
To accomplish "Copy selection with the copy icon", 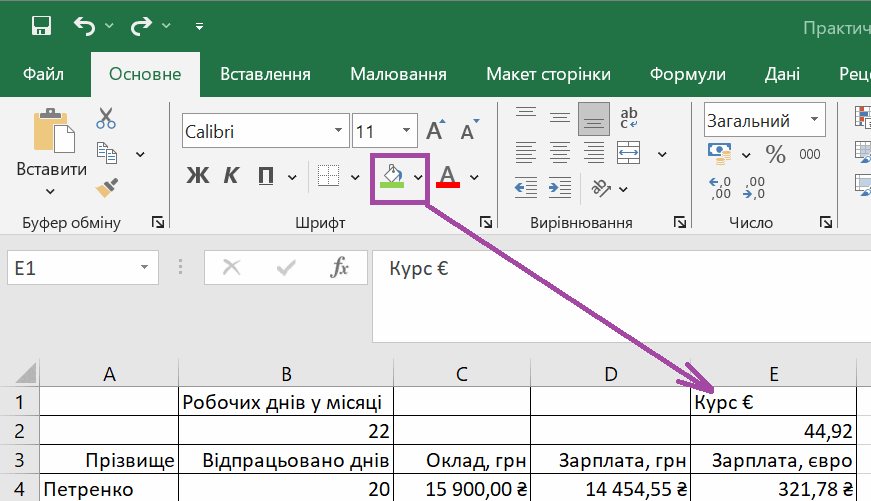I will (x=107, y=153).
